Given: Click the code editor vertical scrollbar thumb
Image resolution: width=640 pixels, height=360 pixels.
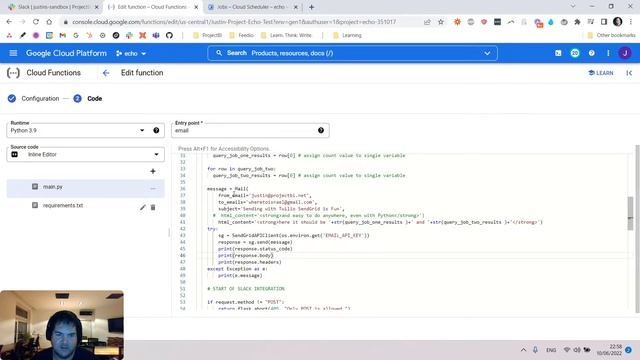Looking at the screenshot, I should coord(631,213).
